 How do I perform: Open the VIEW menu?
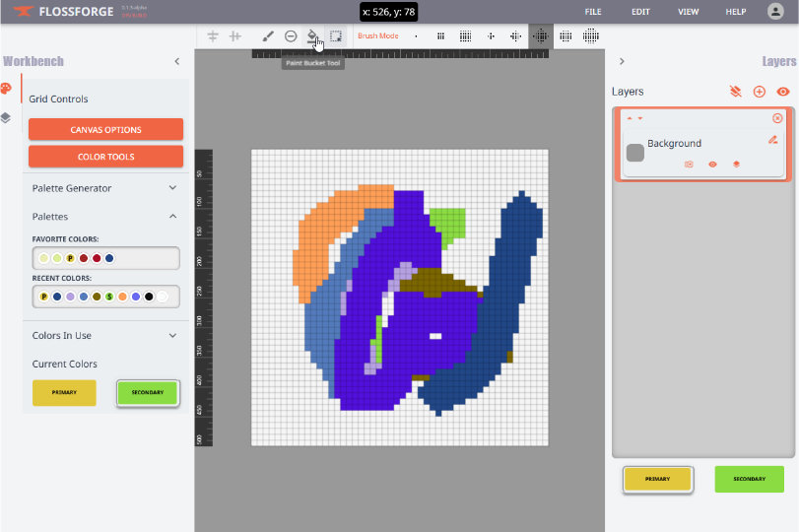(x=688, y=12)
